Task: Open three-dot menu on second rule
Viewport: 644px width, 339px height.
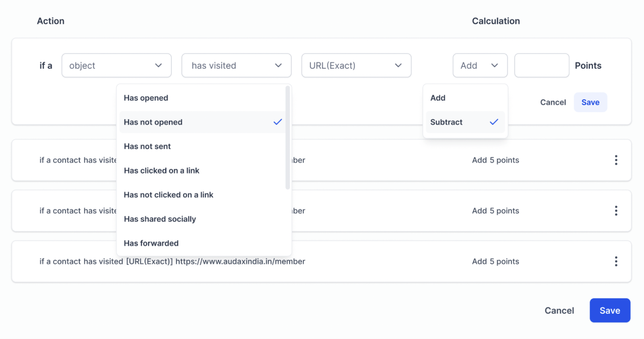Action: click(616, 211)
